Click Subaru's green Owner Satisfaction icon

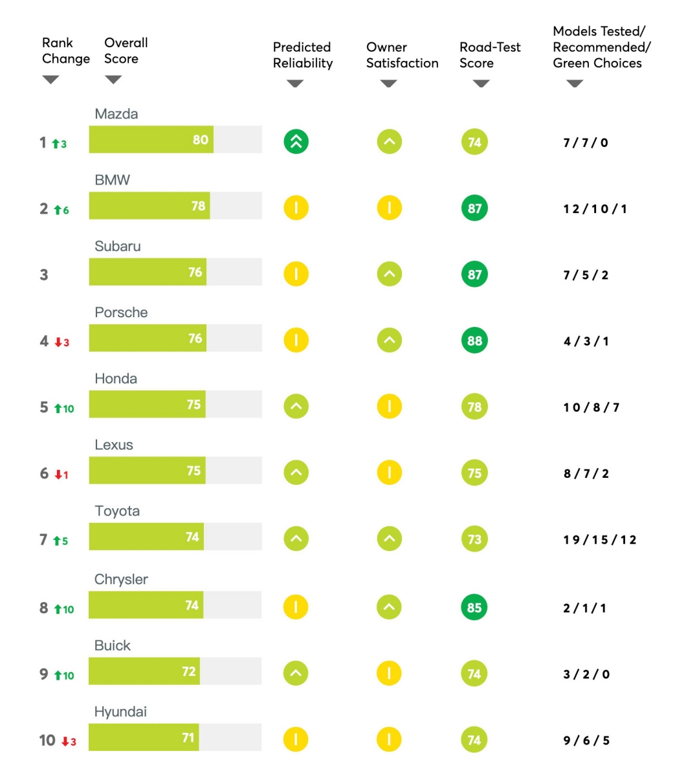pyautogui.click(x=389, y=274)
